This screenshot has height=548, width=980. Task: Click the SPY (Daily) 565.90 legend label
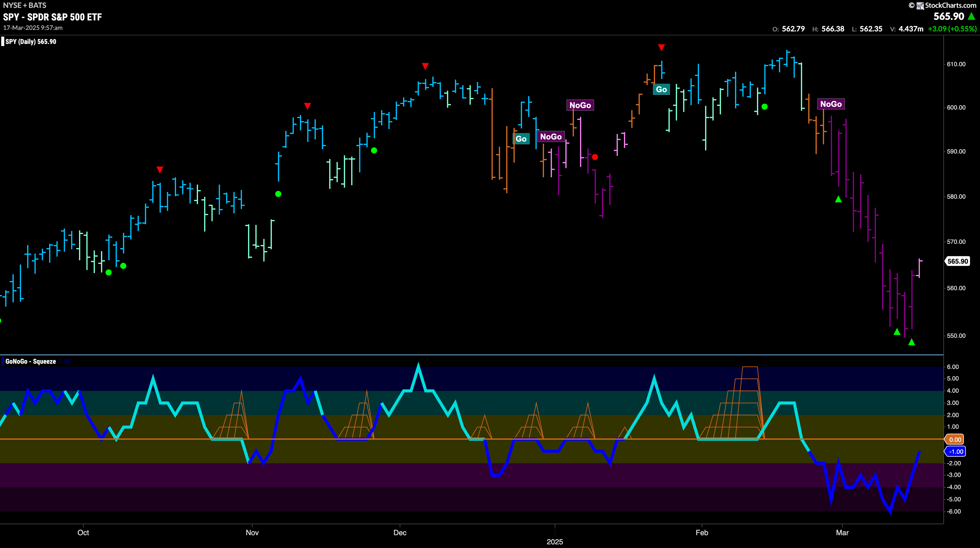(x=31, y=41)
